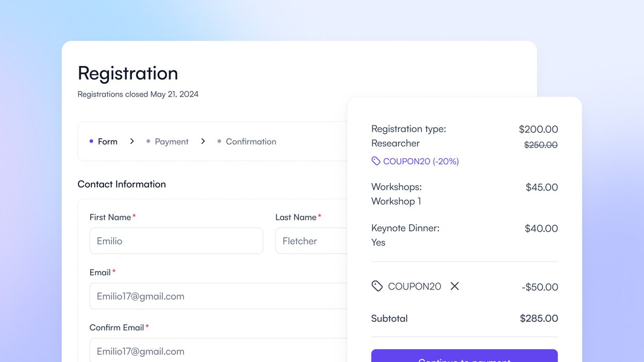
Task: Click the $200.00 registration price
Action: click(x=538, y=129)
